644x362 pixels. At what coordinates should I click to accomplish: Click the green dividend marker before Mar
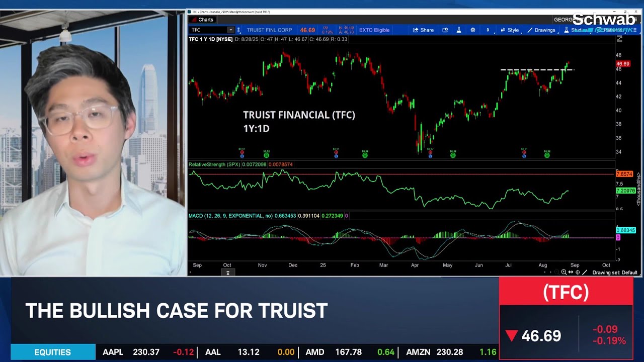(365, 155)
